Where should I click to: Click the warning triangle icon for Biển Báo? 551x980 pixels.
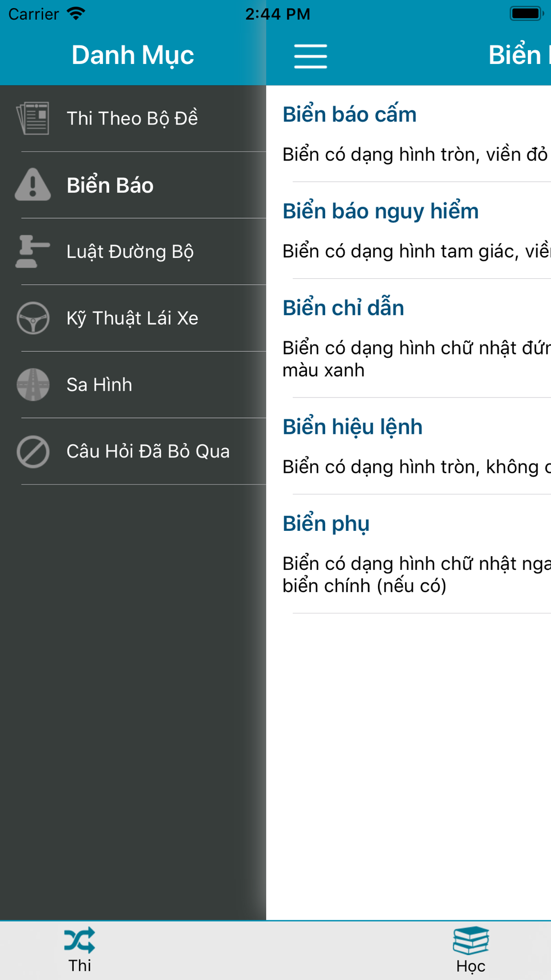tap(33, 185)
